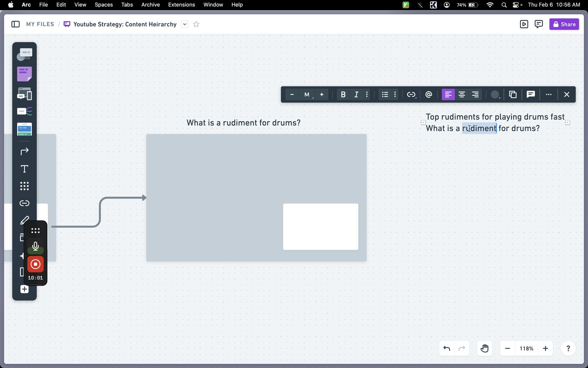Select the link tool in sidebar
588x368 pixels.
24,203
